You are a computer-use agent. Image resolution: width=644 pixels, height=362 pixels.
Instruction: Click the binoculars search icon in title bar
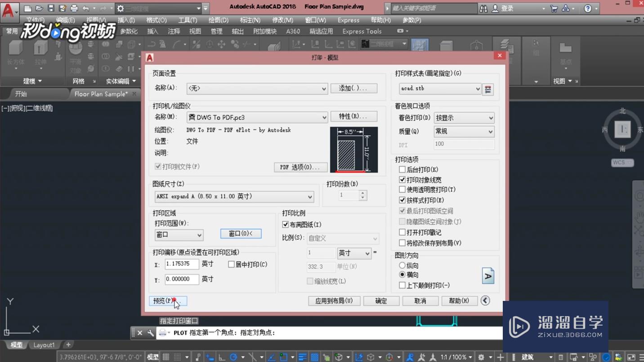click(483, 9)
